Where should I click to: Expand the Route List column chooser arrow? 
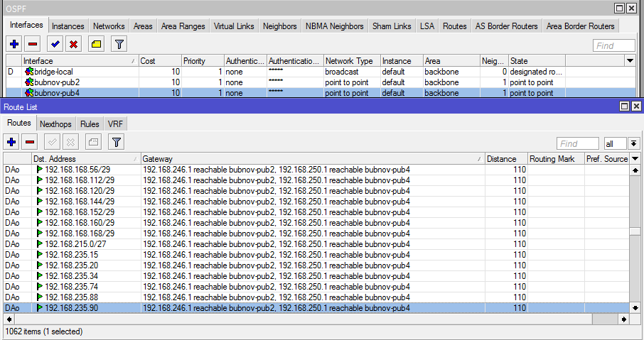point(635,159)
